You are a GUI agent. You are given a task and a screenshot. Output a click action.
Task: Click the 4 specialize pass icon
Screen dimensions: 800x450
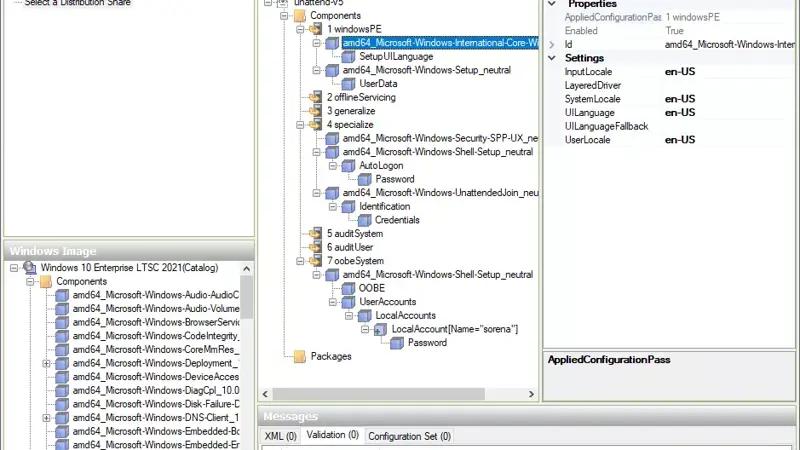(x=316, y=124)
